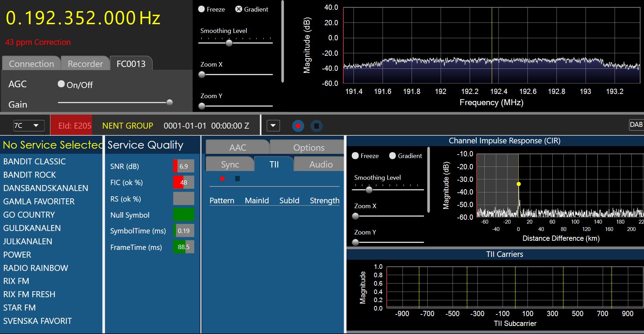Expand the dropdown arrow beside the timestamp
Image resolution: width=644 pixels, height=334 pixels.
click(x=273, y=126)
